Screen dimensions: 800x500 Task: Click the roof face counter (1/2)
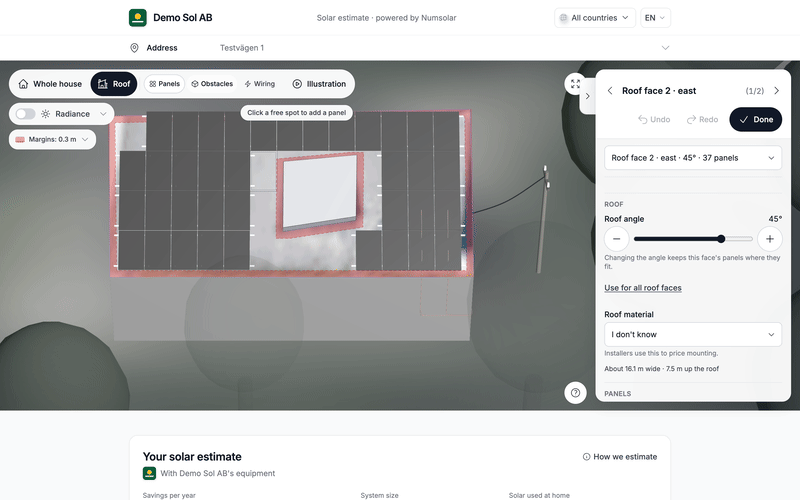[x=755, y=91]
